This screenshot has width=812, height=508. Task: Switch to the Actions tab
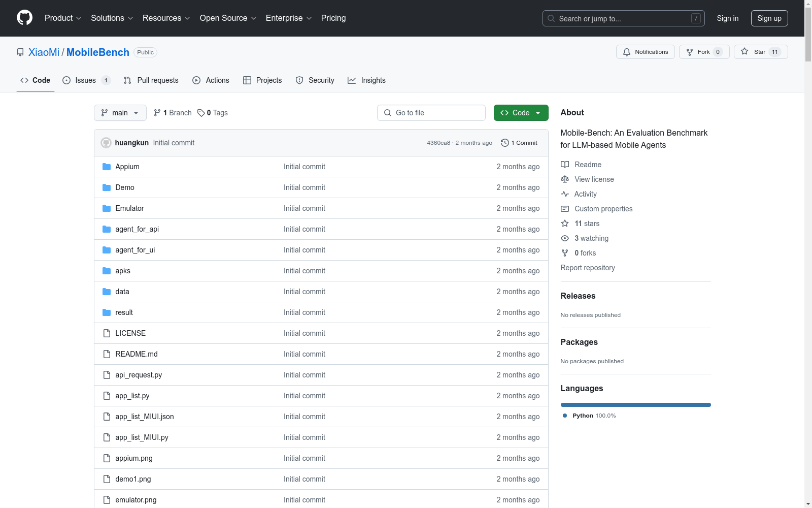click(211, 80)
